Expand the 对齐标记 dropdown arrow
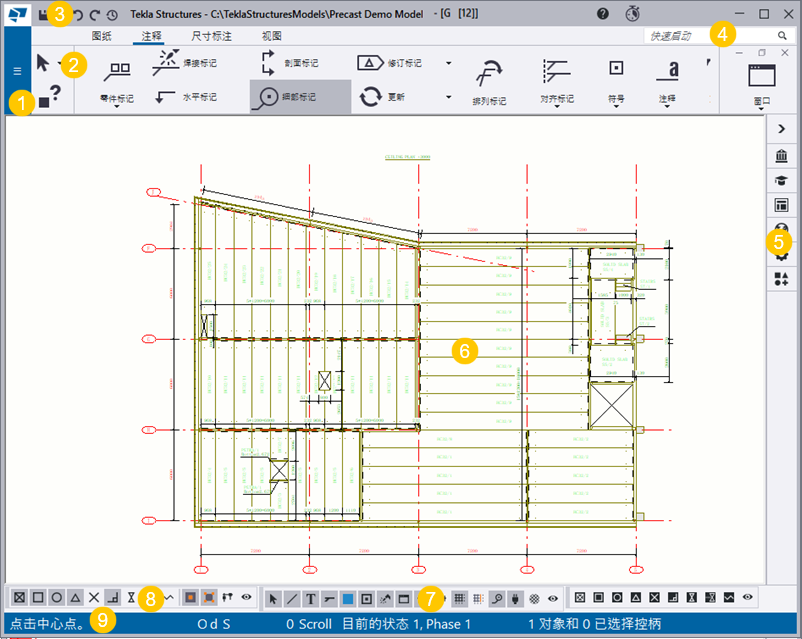802x639 pixels. pyautogui.click(x=556, y=106)
